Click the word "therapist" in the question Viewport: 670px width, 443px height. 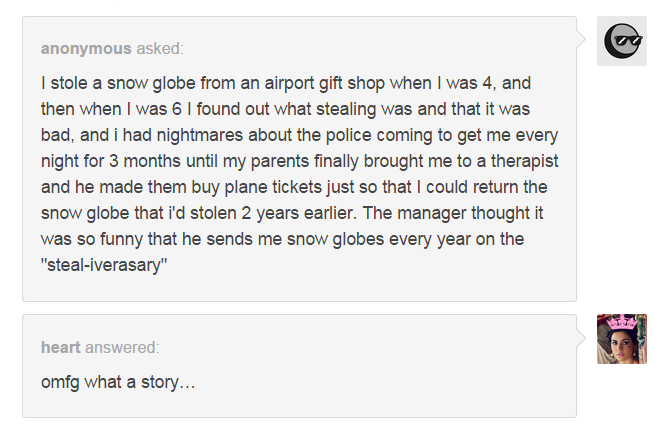coord(522,160)
